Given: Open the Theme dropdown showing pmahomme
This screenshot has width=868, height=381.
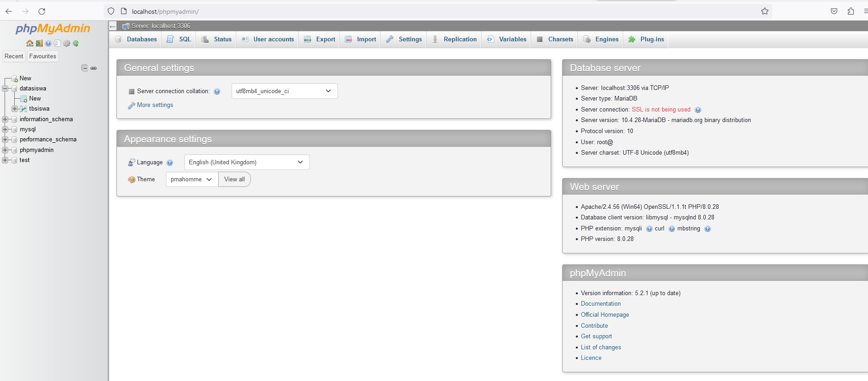Looking at the screenshot, I should (192, 179).
